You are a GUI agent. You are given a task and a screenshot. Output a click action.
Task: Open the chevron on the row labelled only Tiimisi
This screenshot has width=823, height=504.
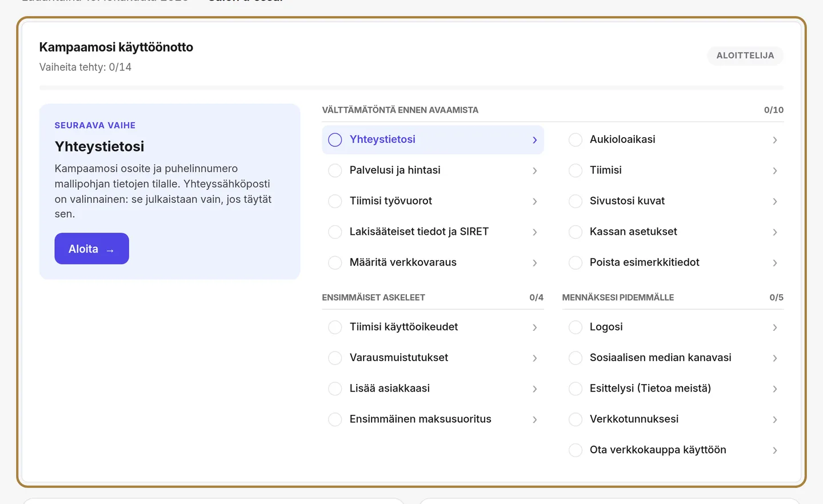point(775,171)
